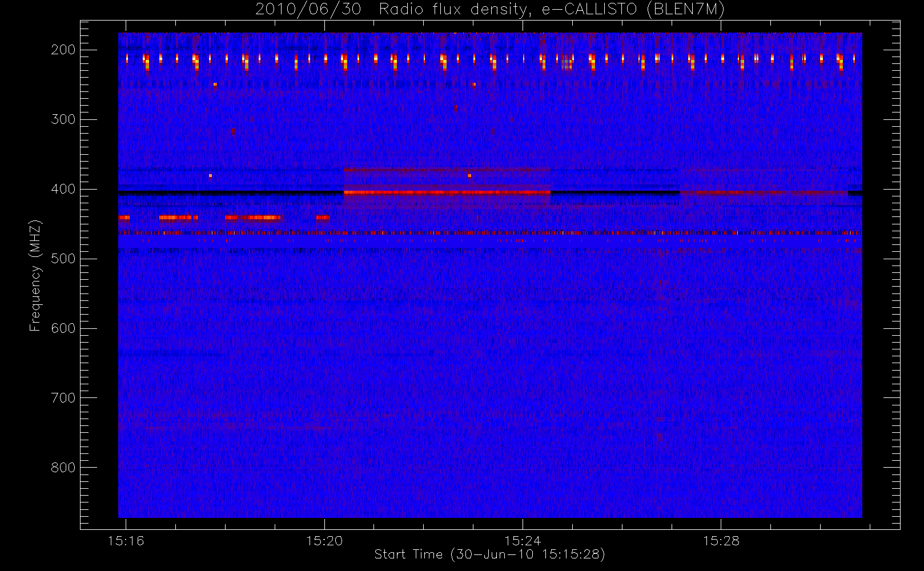
Task: Click the 400 frequency tick label
Action: tap(63, 189)
